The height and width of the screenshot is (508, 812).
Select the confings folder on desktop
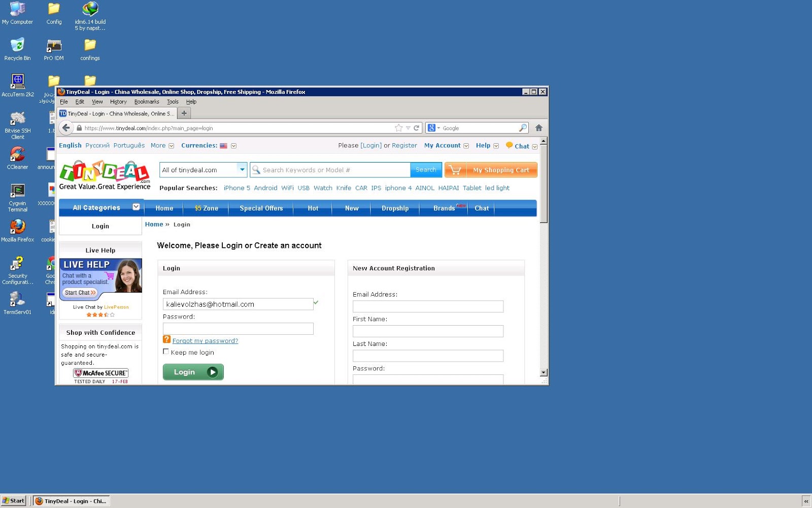pos(90,49)
